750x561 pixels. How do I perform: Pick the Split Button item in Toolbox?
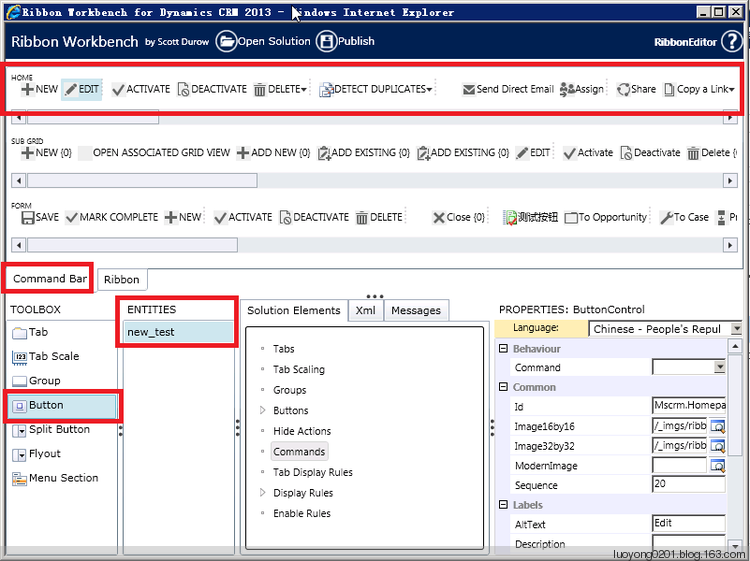tap(51, 430)
